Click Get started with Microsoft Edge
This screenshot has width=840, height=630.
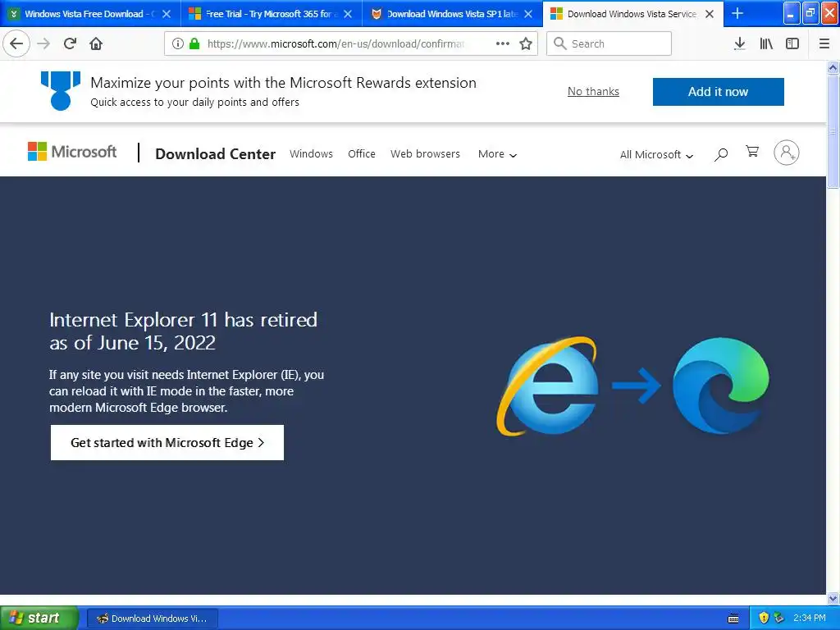167,442
